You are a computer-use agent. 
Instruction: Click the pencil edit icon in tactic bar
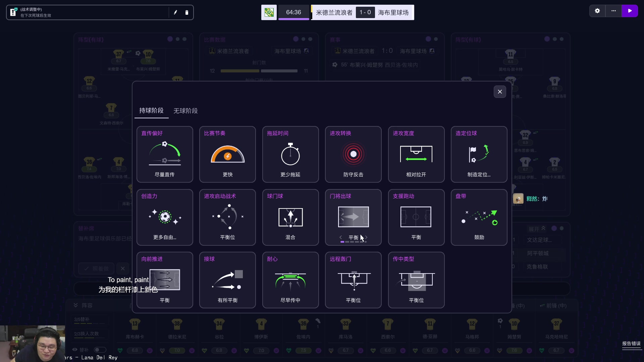[x=175, y=12]
